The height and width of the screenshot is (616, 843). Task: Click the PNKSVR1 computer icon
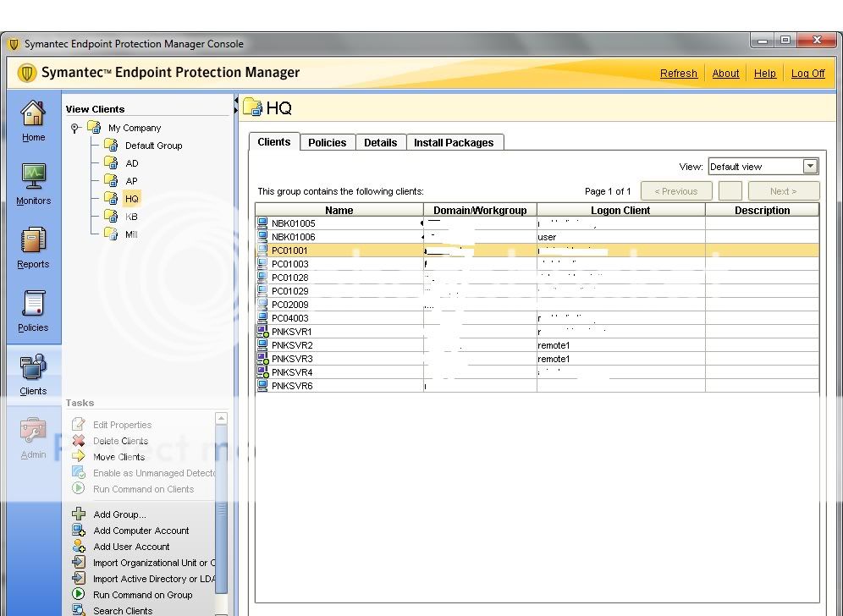262,331
